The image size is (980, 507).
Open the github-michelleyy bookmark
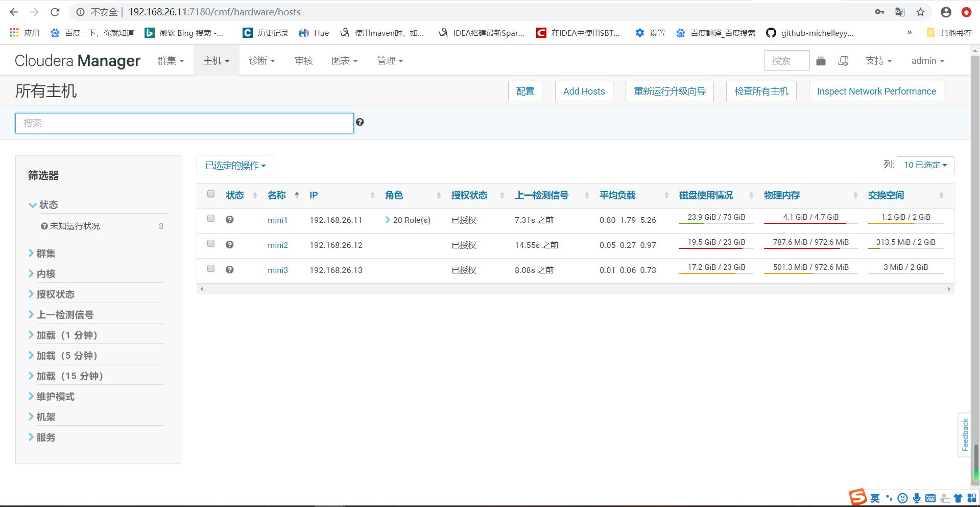point(810,33)
